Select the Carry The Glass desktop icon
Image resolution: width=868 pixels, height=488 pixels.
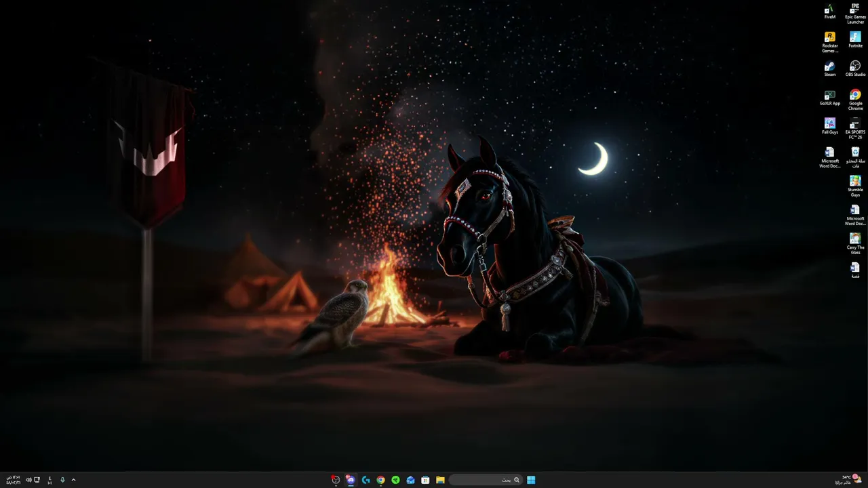[x=855, y=244]
